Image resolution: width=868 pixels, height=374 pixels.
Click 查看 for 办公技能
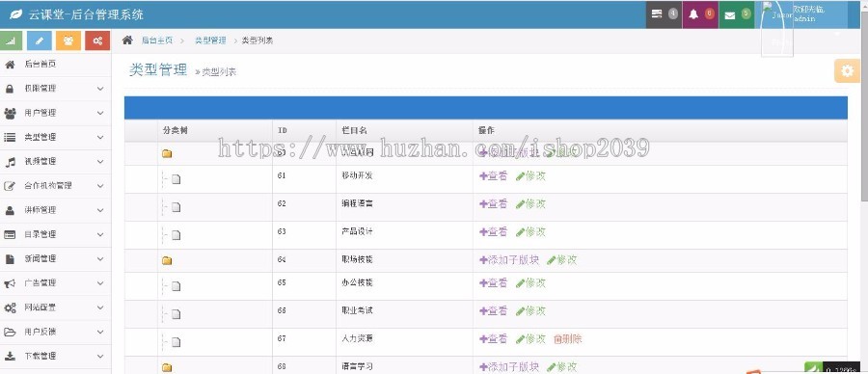tap(493, 282)
